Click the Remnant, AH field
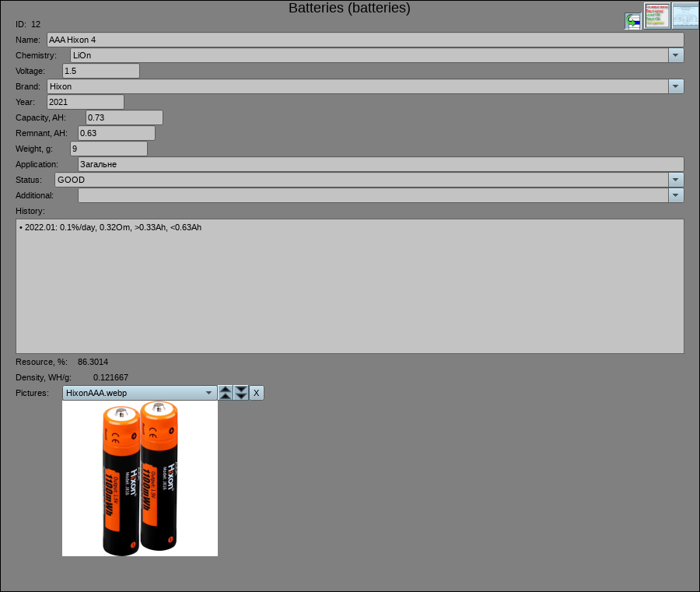 tap(116, 133)
